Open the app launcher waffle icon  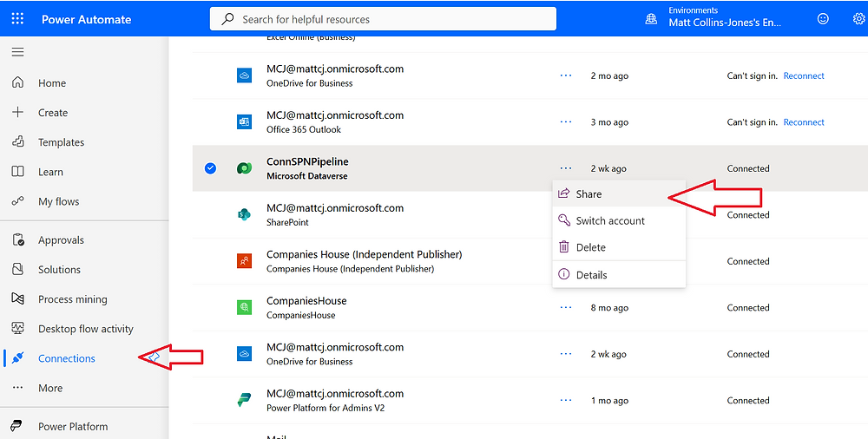pyautogui.click(x=17, y=19)
